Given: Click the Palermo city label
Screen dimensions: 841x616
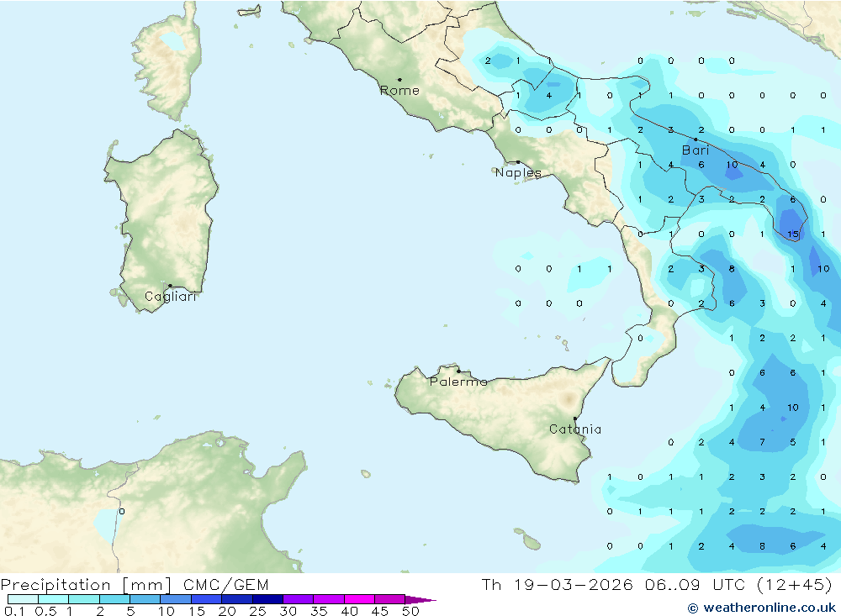Looking at the screenshot, I should tap(458, 382).
